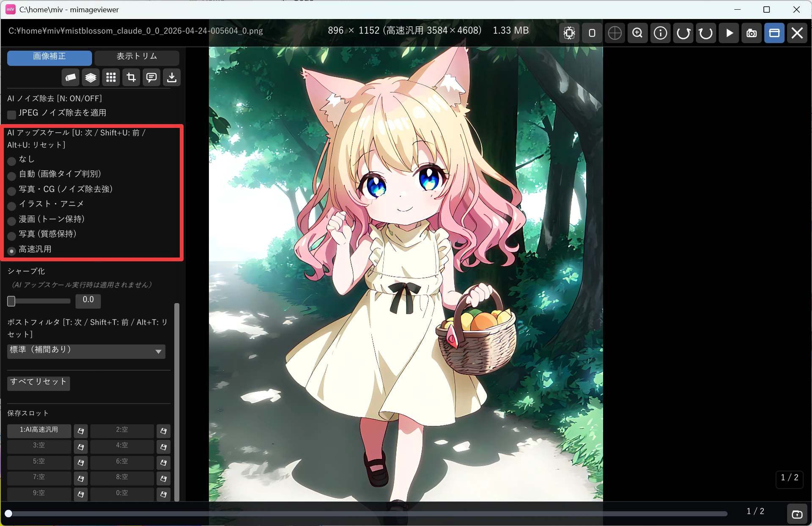The image size is (812, 526).
Task: Click the empty save slot 6:空
Action: click(x=122, y=463)
